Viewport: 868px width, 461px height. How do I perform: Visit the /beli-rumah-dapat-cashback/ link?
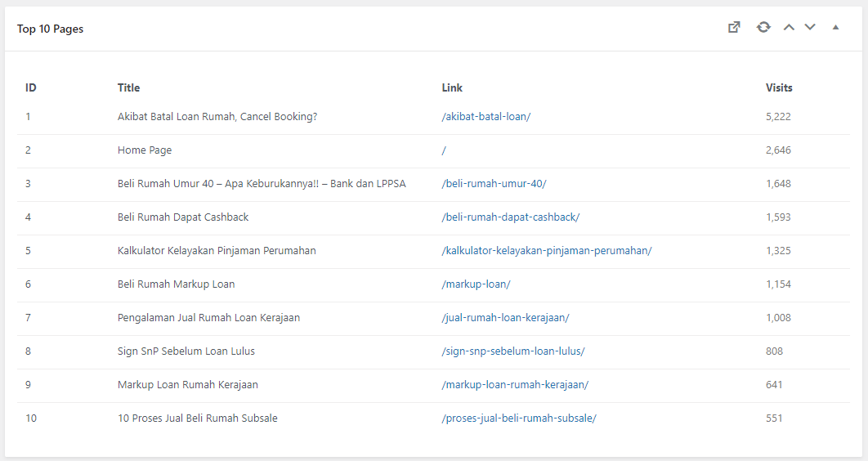point(510,217)
